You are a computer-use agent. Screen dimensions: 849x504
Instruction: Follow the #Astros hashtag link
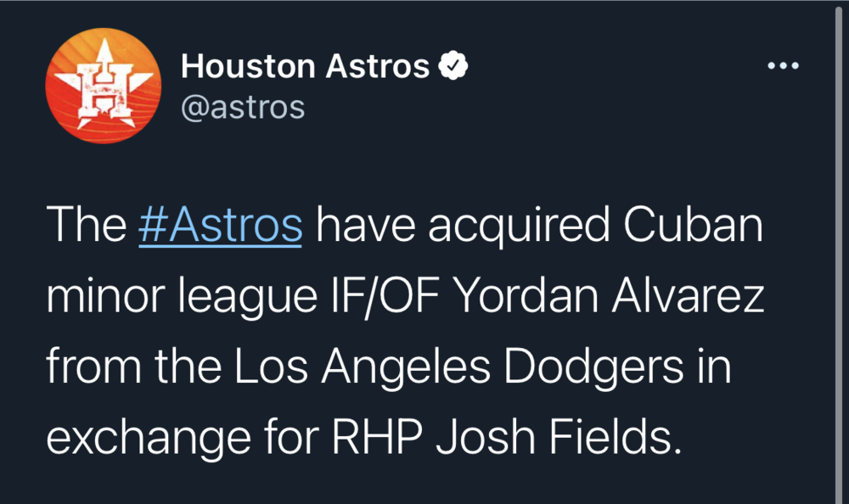point(220,226)
